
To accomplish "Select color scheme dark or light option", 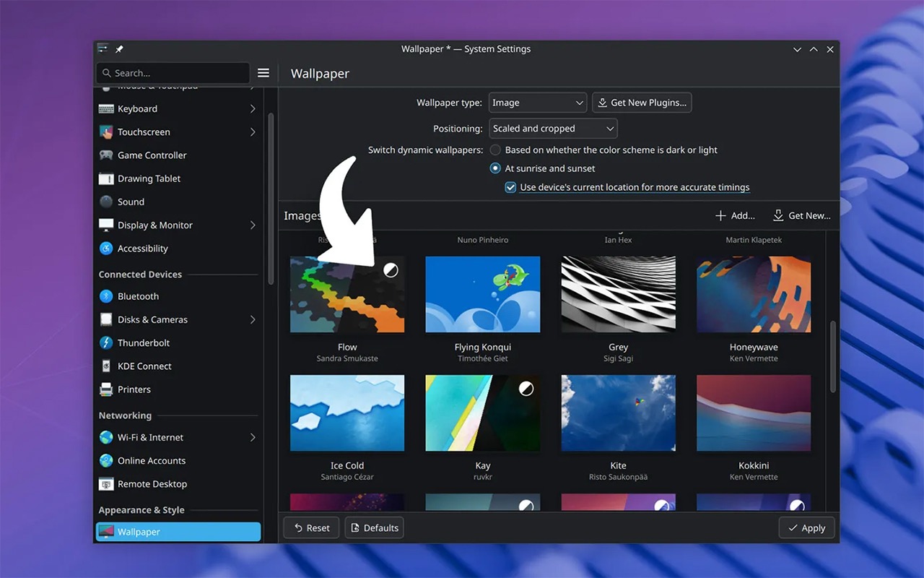I will (495, 150).
